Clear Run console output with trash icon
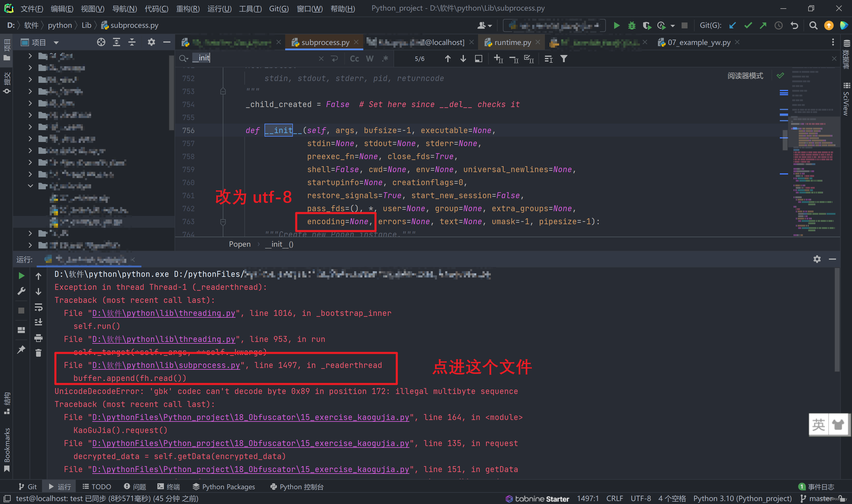 (38, 353)
